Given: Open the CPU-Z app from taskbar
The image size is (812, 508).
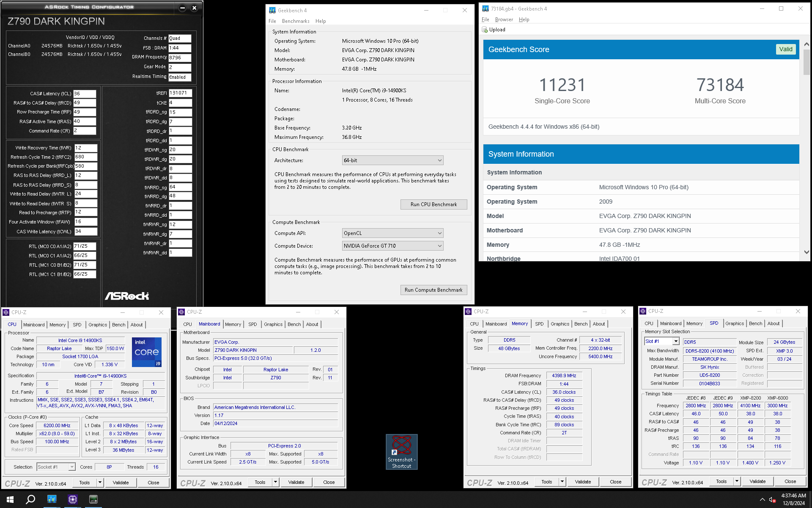Looking at the screenshot, I should pos(73,499).
